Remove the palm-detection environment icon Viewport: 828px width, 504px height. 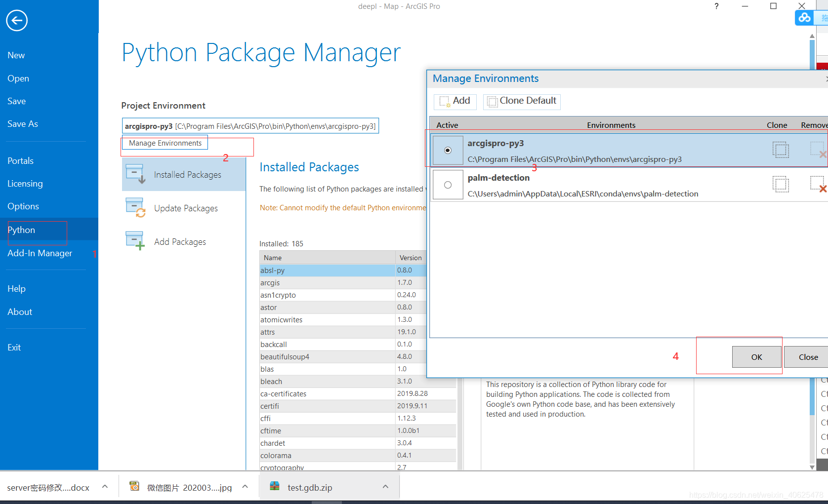818,184
